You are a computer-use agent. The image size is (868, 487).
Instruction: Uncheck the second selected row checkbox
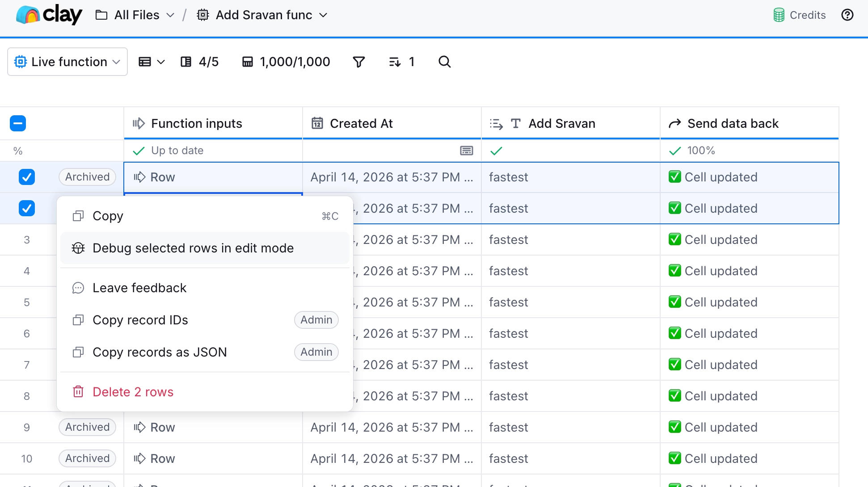point(27,208)
